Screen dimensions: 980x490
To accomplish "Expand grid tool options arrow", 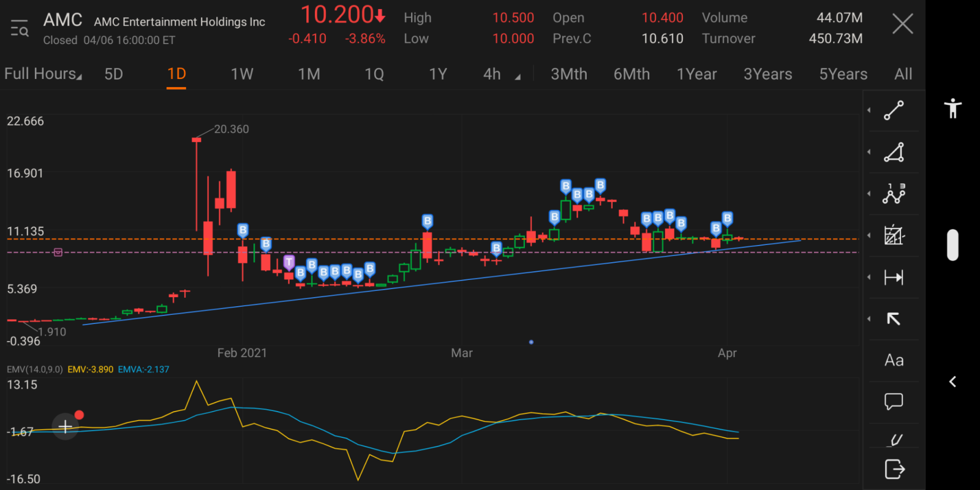I will click(x=869, y=235).
